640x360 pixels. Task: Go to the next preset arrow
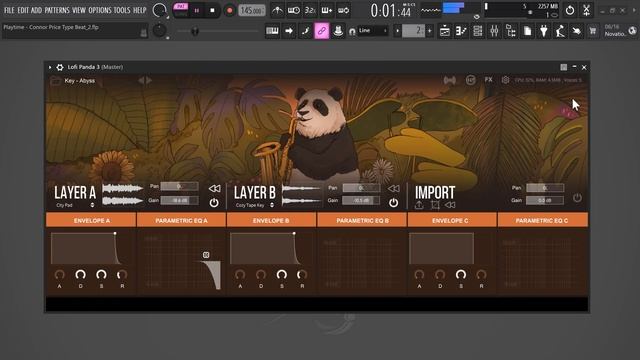click(149, 81)
